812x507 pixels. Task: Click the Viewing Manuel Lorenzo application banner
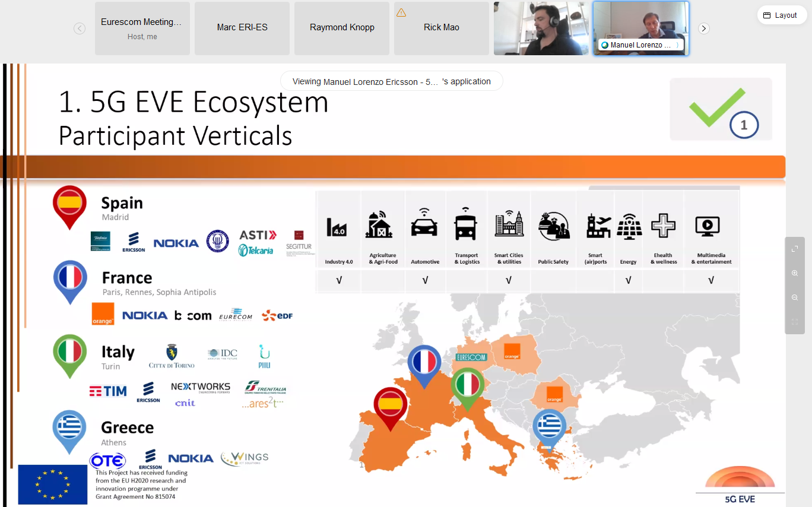(x=391, y=81)
